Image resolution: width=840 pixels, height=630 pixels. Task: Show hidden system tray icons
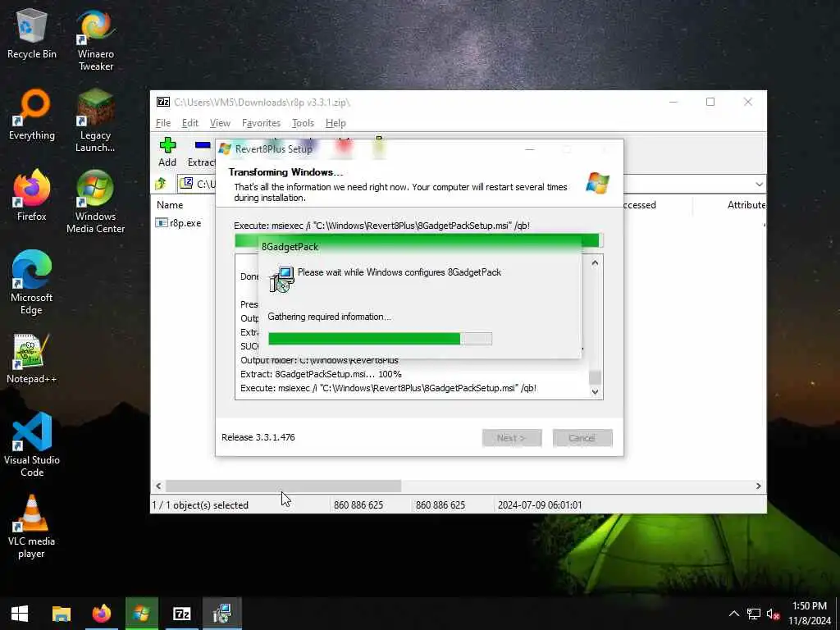(x=734, y=614)
